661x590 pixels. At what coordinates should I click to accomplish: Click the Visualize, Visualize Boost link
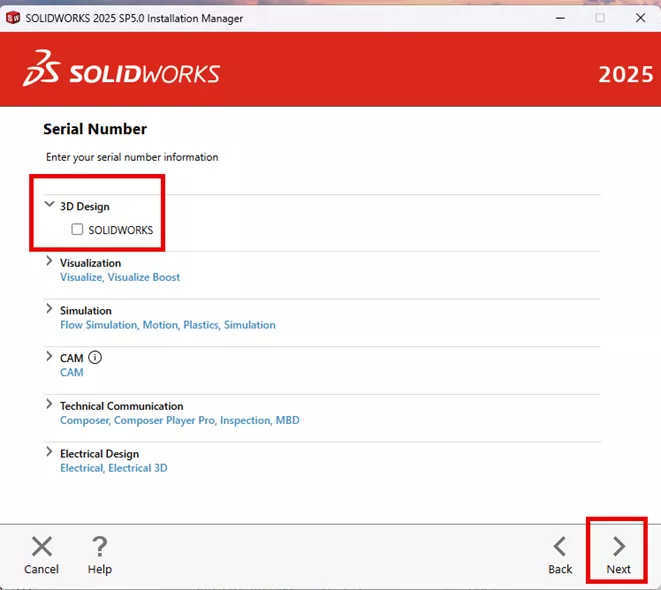point(120,277)
